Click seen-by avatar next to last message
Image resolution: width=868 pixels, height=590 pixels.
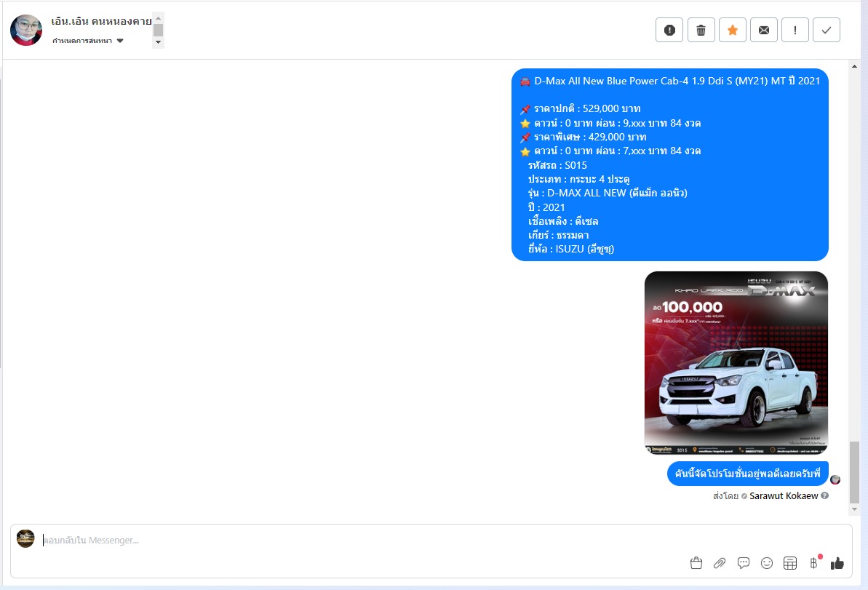click(x=835, y=480)
